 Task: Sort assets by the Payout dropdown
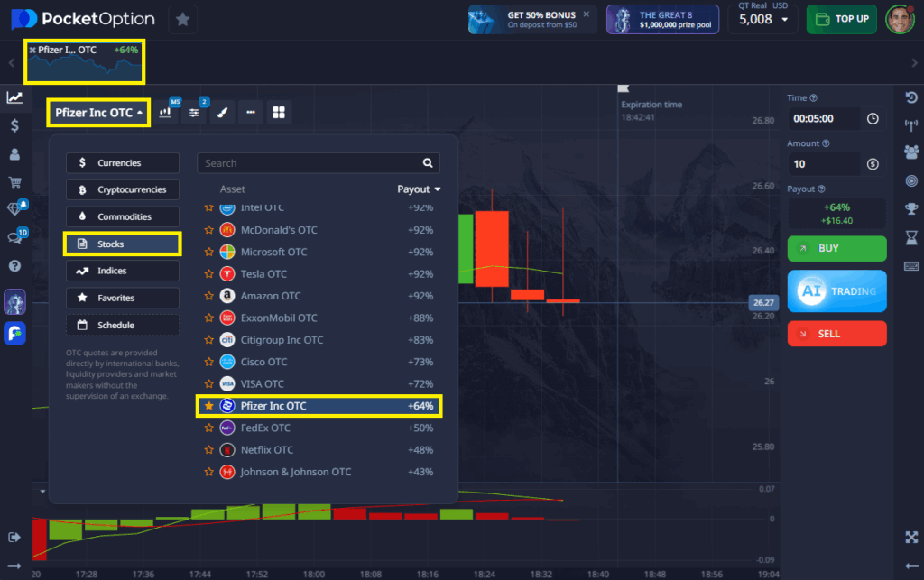[419, 189]
